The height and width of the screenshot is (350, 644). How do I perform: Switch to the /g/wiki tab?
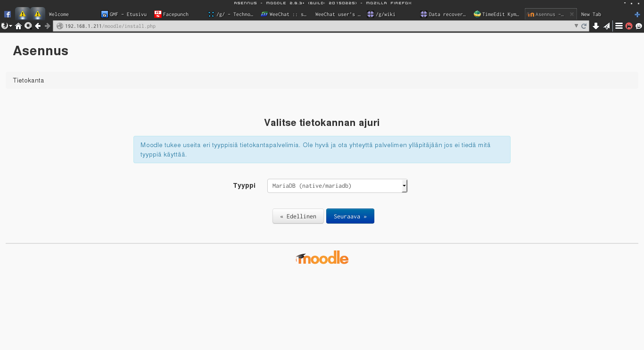click(391, 14)
